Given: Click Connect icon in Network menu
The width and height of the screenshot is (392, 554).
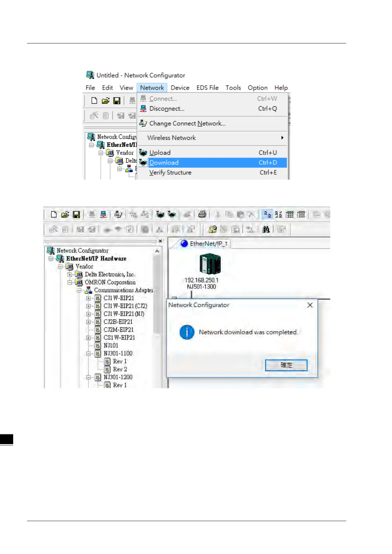Looking at the screenshot, I should 143,98.
